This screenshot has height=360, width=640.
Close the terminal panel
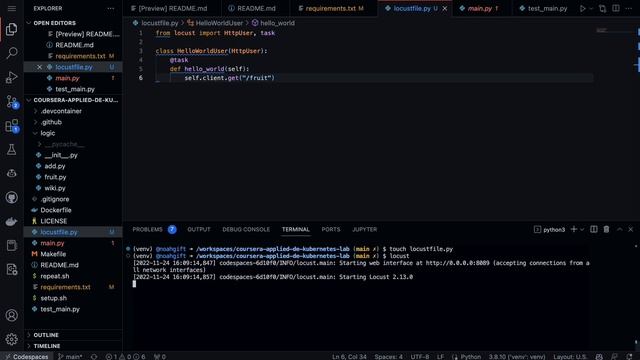click(631, 229)
